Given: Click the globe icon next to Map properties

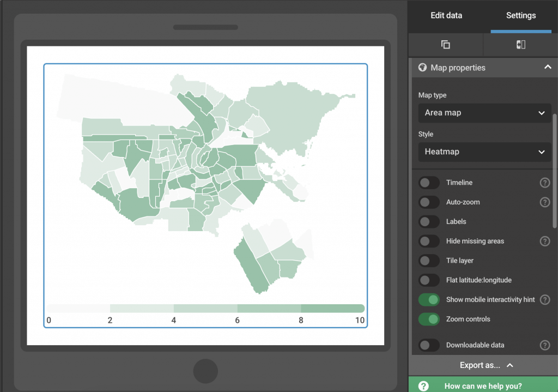Looking at the screenshot, I should point(422,68).
